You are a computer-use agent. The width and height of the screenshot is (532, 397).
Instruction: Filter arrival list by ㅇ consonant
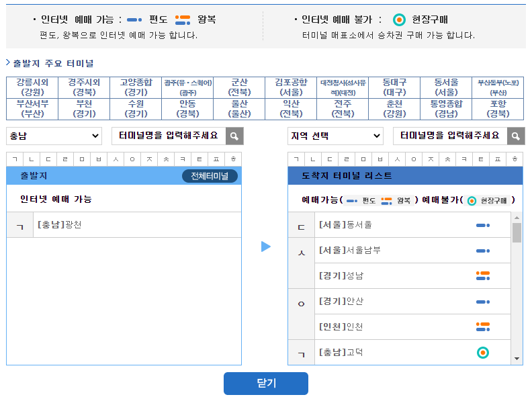[414, 159]
